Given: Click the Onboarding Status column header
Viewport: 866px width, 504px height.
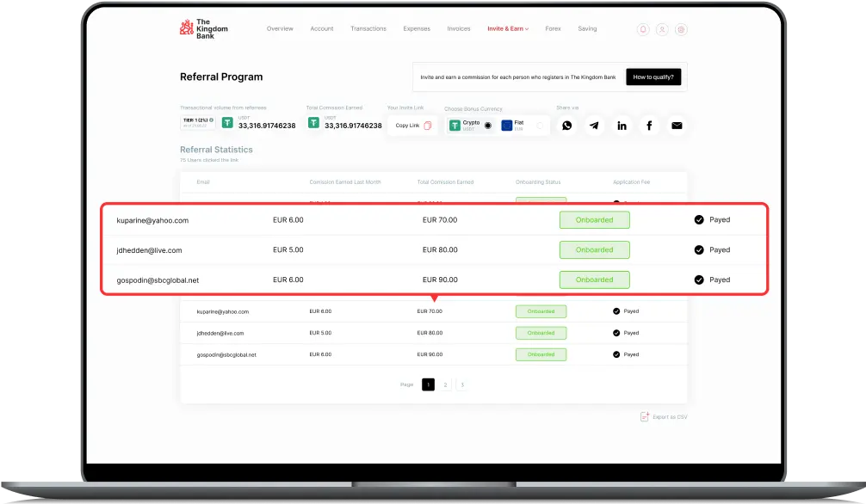Looking at the screenshot, I should [x=538, y=182].
